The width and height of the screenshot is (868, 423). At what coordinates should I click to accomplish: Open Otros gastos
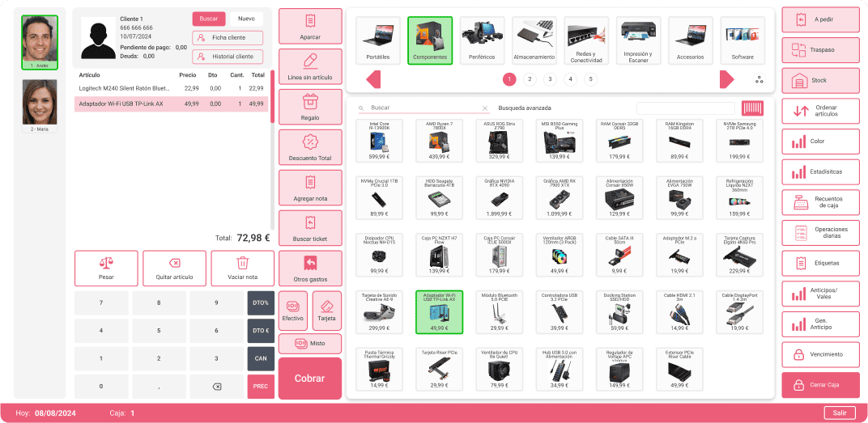coord(310,269)
